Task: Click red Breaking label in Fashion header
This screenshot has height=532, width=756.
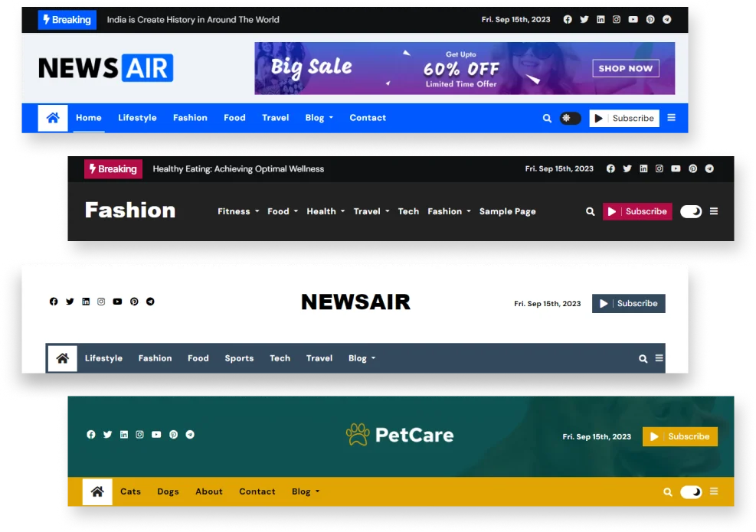Action: 113,169
